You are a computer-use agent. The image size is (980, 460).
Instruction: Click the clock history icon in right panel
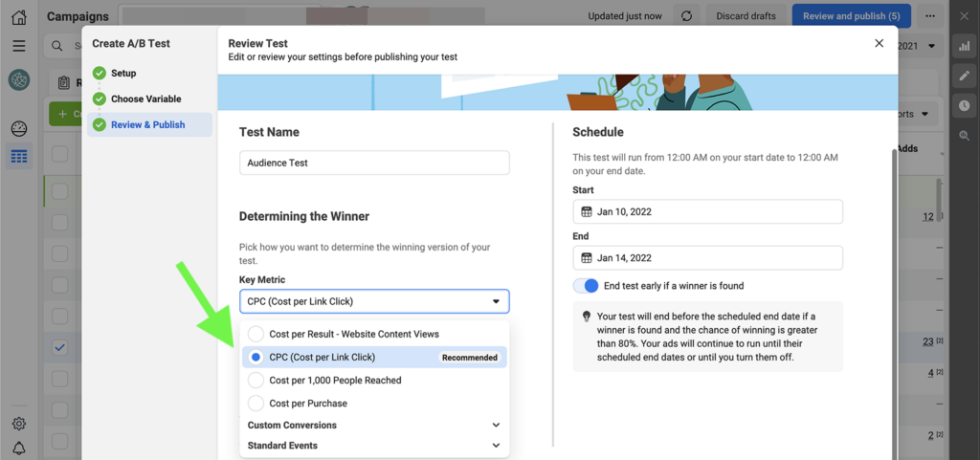(964, 106)
